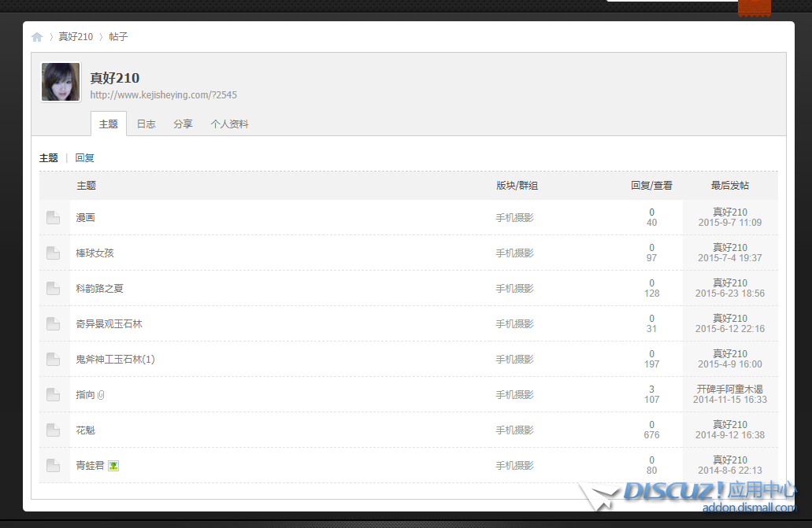The image size is (812, 528).
Task: Select the 个人资料 tab
Action: pyautogui.click(x=229, y=124)
